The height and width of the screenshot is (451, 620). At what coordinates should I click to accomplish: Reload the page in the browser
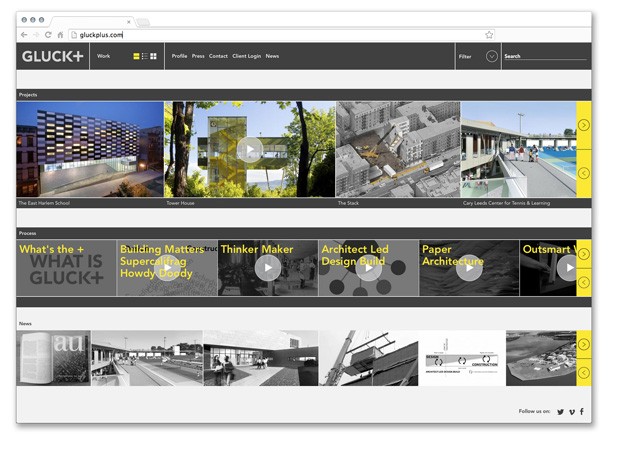(x=48, y=35)
